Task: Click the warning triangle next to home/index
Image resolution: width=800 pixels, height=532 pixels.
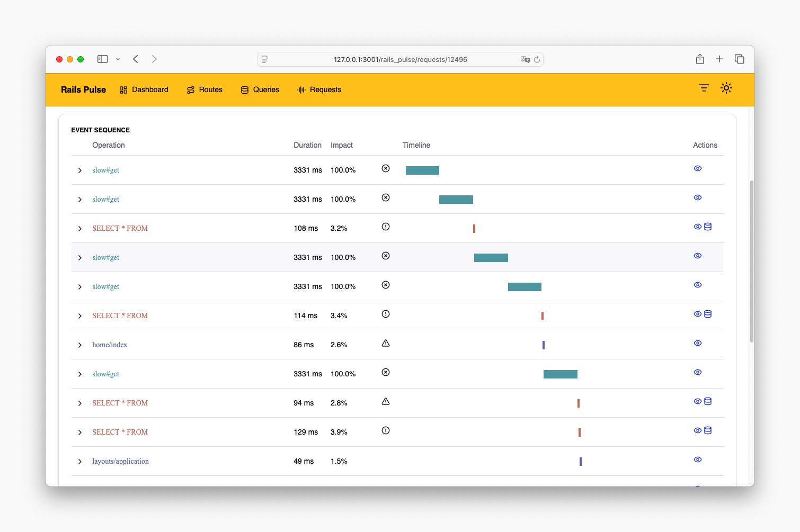Action: pyautogui.click(x=385, y=343)
